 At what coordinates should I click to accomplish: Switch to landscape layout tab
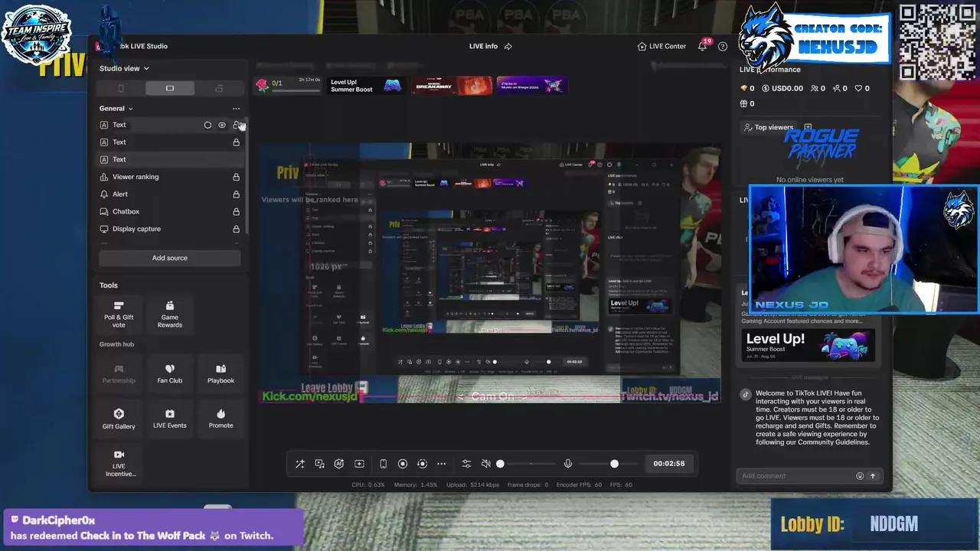170,89
